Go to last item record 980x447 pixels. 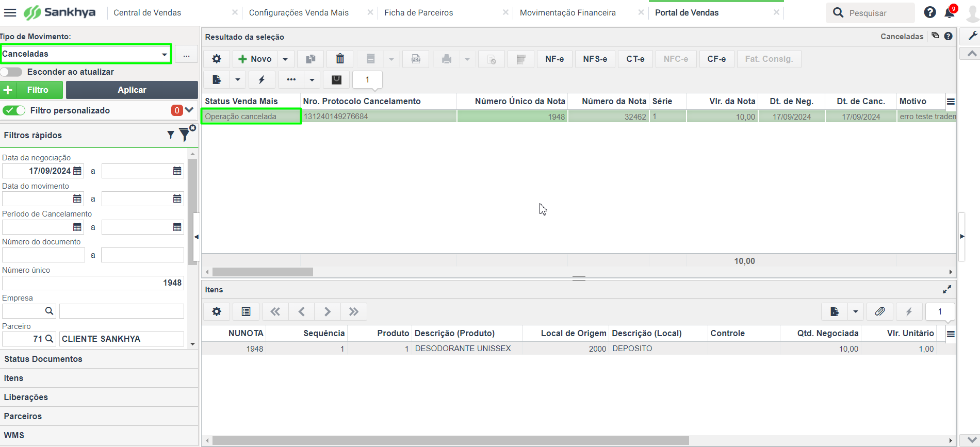[354, 311]
